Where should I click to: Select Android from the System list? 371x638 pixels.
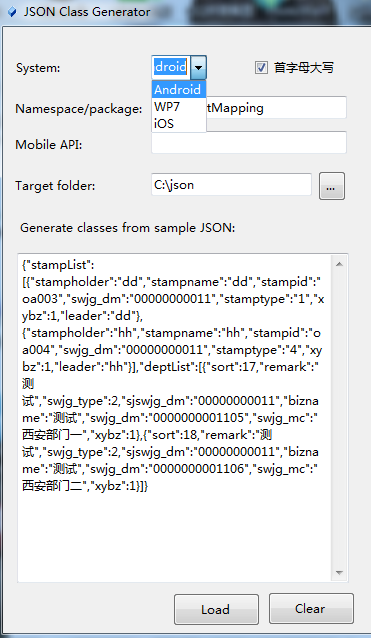[x=179, y=89]
